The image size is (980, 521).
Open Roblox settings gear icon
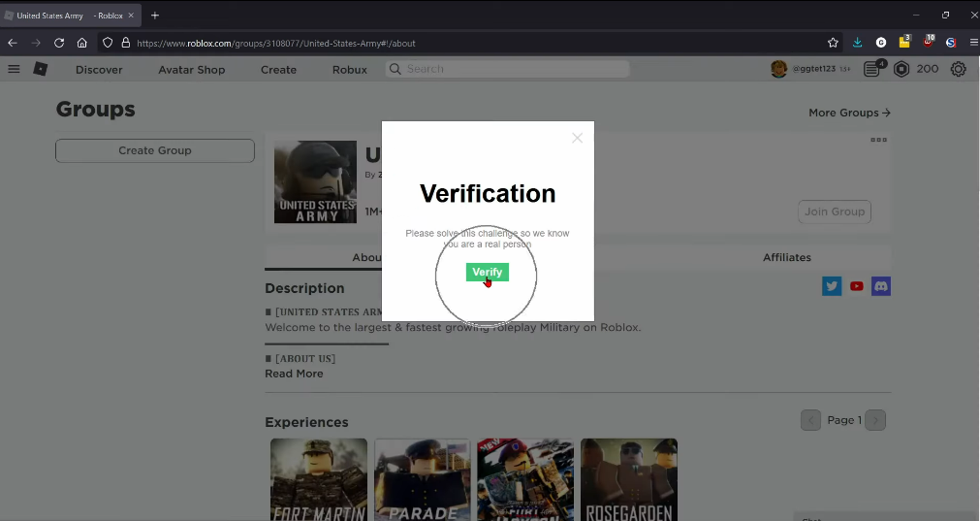point(958,69)
